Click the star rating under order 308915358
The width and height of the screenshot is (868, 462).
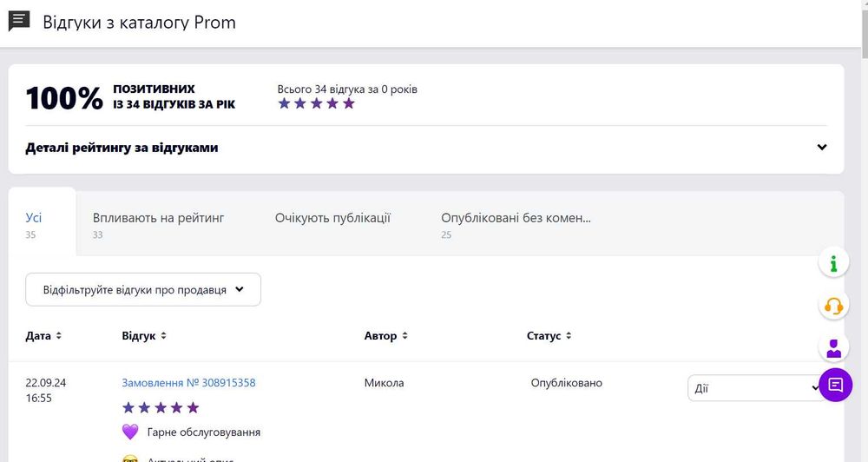click(161, 407)
